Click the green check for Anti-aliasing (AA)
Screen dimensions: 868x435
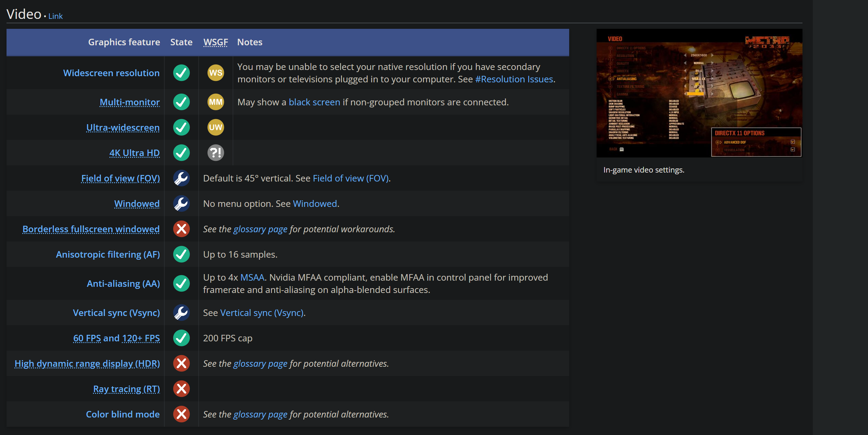(x=181, y=283)
